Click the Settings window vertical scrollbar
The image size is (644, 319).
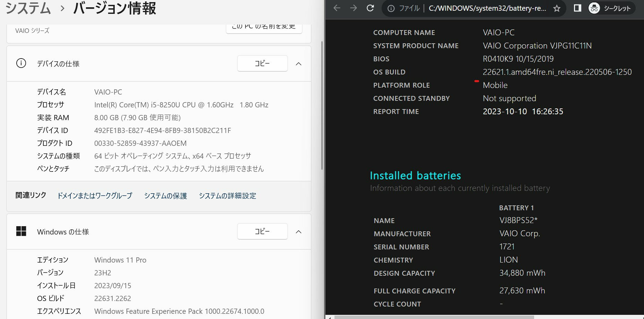click(x=322, y=106)
